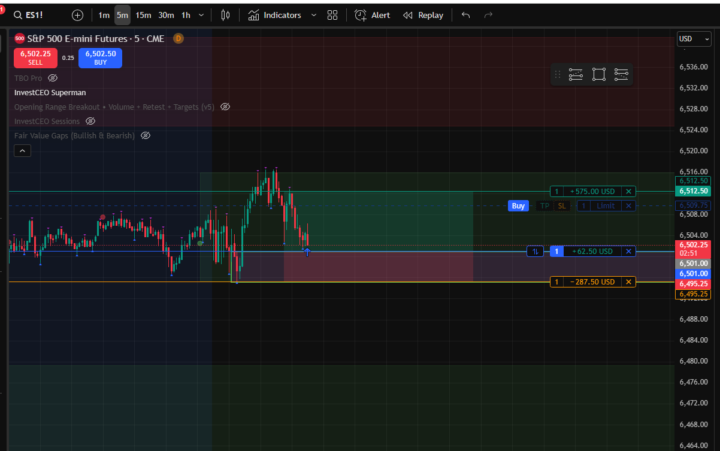The height and width of the screenshot is (451, 720).
Task: Click the red 6,502.25 SELL button
Action: tap(35, 58)
